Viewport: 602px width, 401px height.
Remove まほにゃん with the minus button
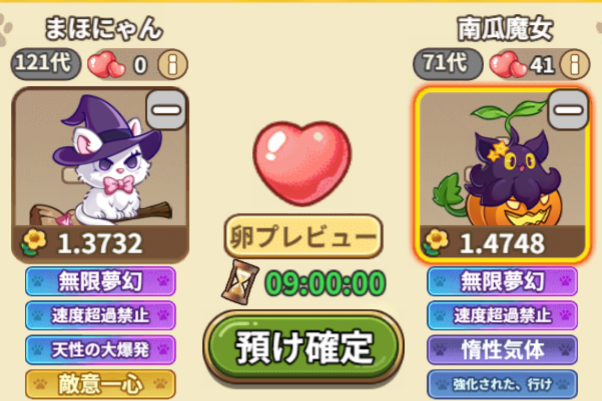pyautogui.click(x=166, y=110)
